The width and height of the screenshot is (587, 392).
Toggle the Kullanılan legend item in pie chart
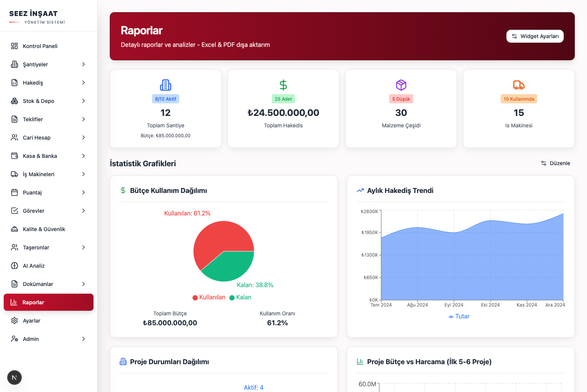(x=209, y=297)
